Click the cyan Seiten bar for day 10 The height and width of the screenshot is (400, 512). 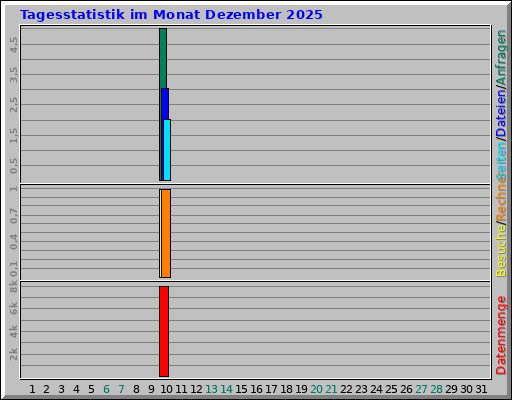coord(167,150)
